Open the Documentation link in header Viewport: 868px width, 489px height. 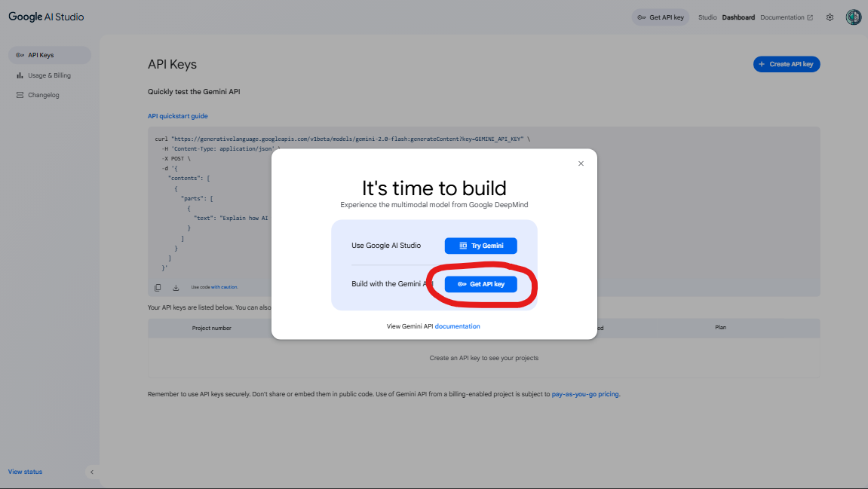(x=786, y=17)
